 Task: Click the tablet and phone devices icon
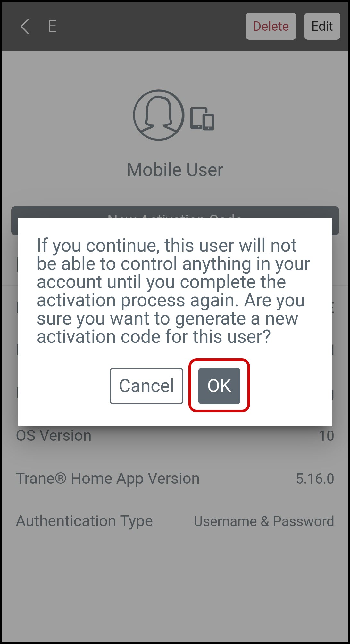pyautogui.click(x=202, y=119)
